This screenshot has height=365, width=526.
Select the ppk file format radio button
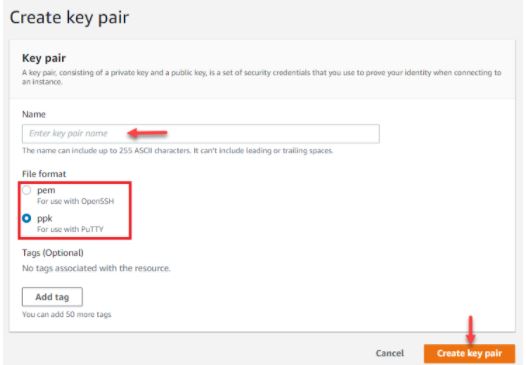(27, 218)
